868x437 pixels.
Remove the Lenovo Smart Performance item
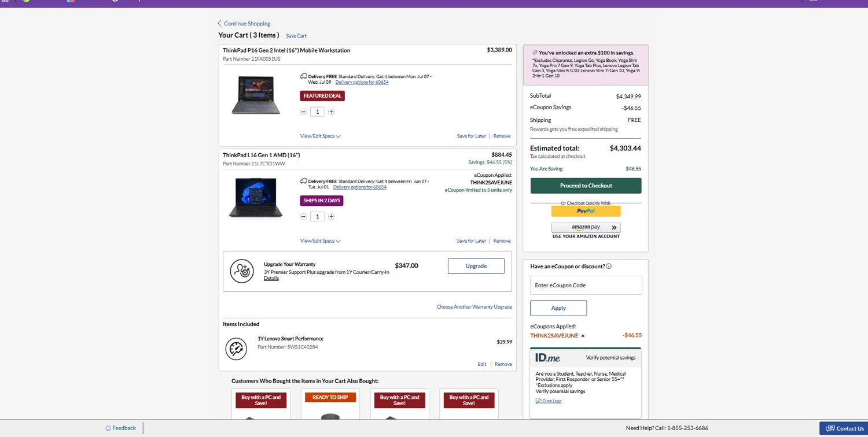click(503, 364)
